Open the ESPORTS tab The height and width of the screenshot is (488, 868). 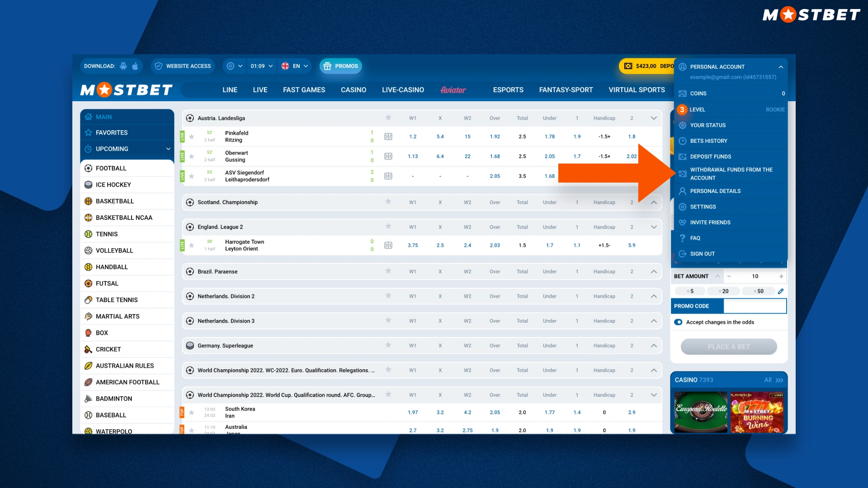[508, 90]
